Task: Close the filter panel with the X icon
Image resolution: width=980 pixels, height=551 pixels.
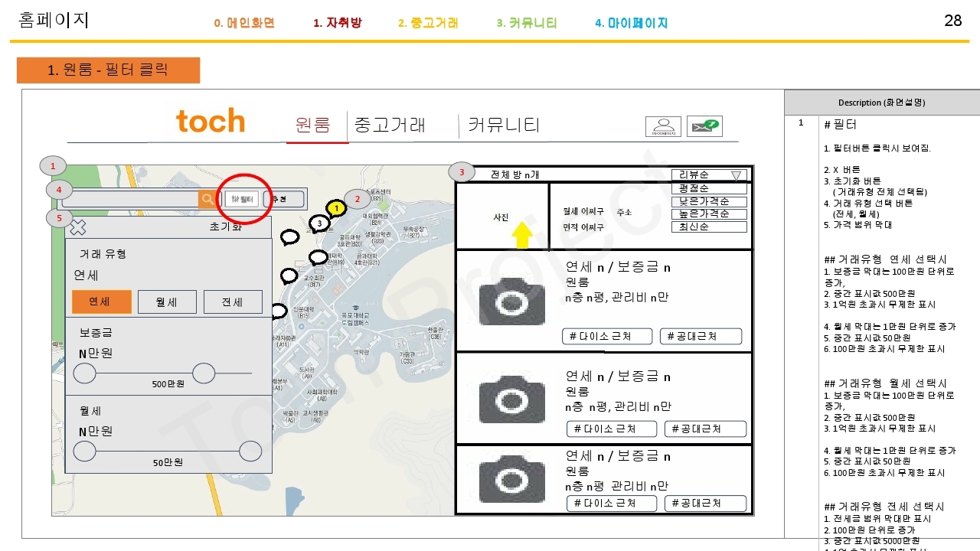Action: [78, 227]
